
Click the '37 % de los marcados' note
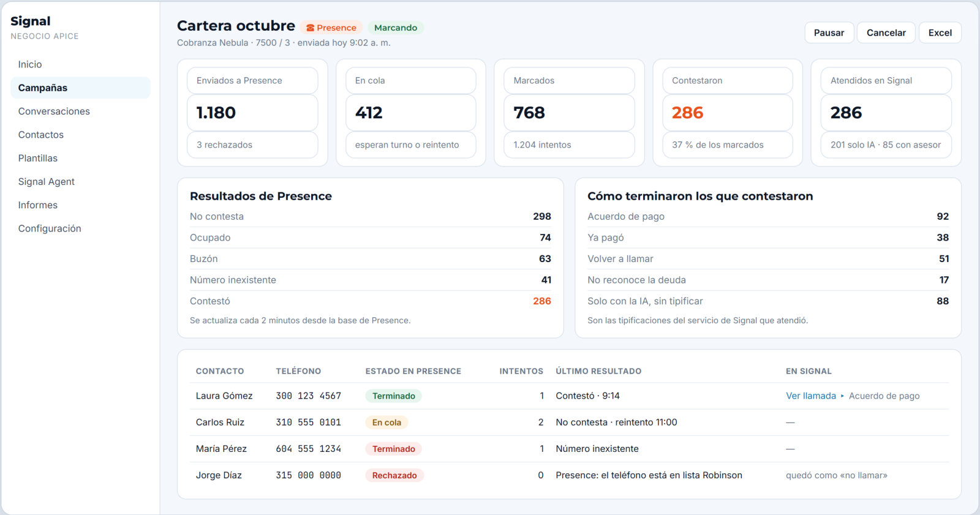[x=718, y=145]
